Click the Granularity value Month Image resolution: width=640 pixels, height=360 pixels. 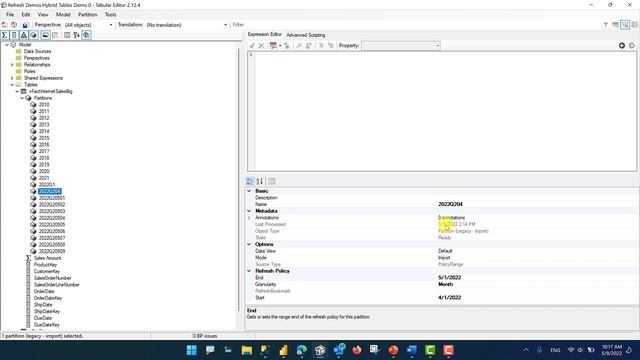point(445,284)
